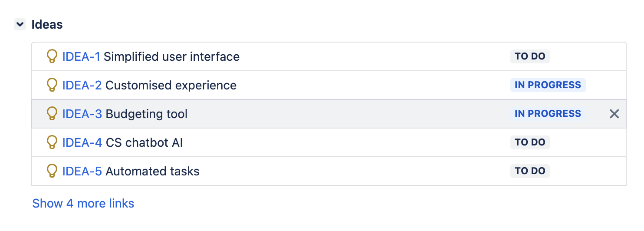Remove the IDEA-3 link with X

614,114
